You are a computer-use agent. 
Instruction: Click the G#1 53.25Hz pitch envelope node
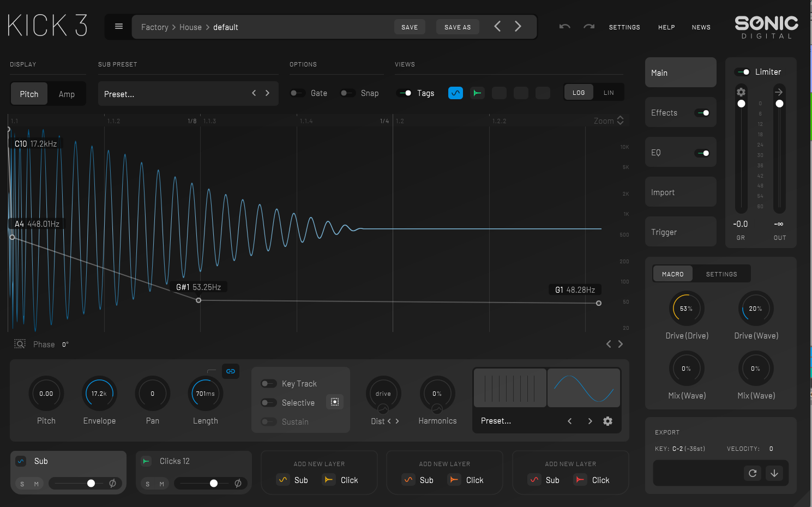tap(199, 300)
